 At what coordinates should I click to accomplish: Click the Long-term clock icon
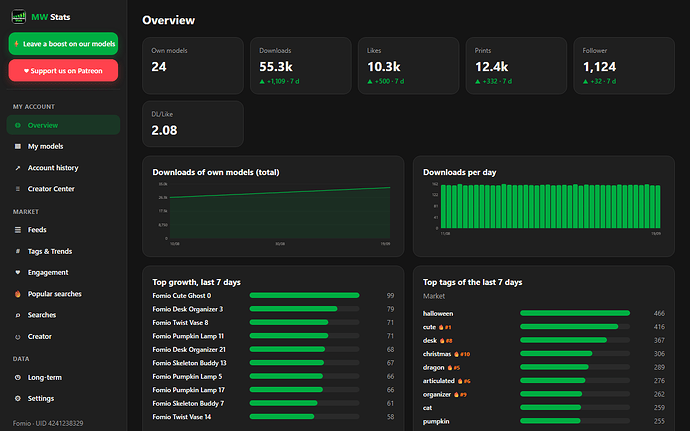click(x=18, y=377)
